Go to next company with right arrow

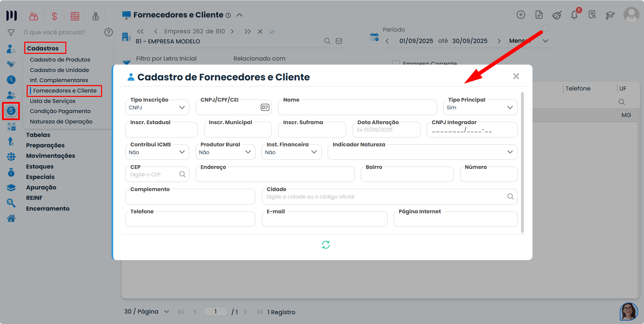(232, 31)
